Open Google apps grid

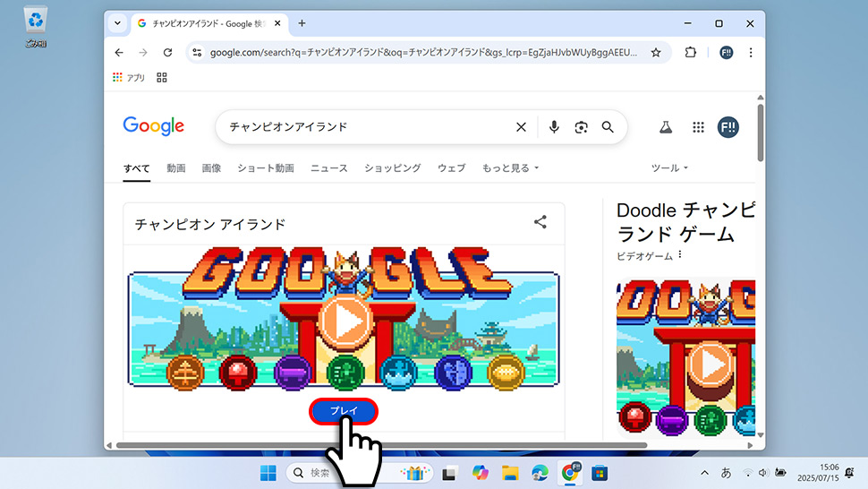click(699, 127)
